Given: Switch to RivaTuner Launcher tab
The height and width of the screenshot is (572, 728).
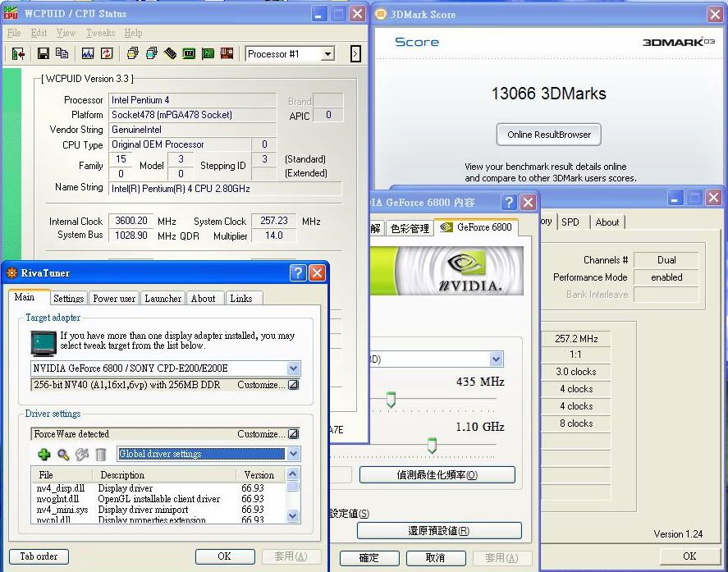Looking at the screenshot, I should (163, 299).
